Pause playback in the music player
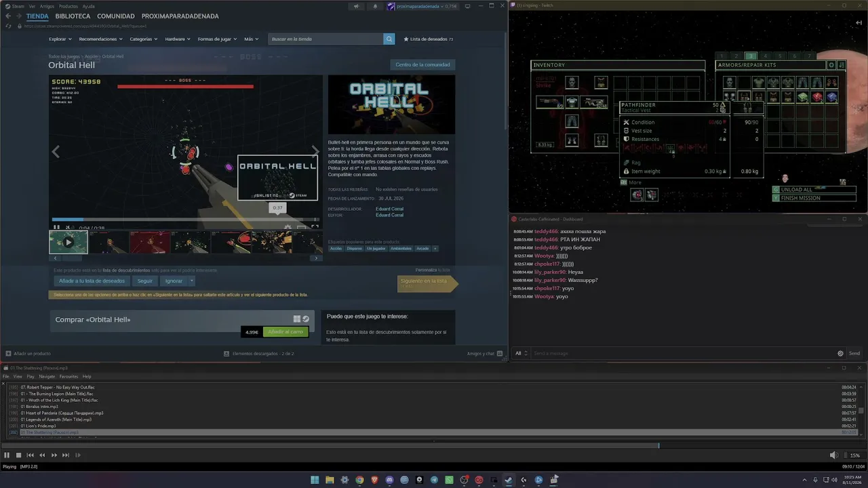 [7, 455]
